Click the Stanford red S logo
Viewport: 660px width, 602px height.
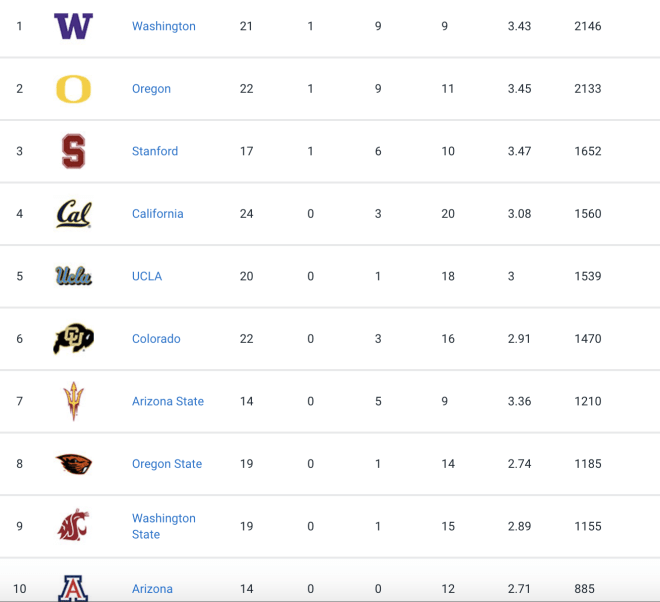tap(74, 151)
